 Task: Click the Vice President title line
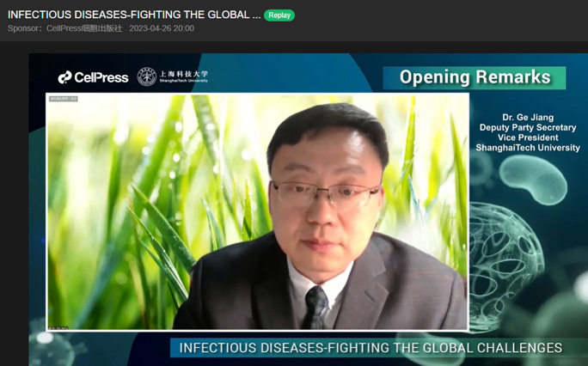[528, 137]
